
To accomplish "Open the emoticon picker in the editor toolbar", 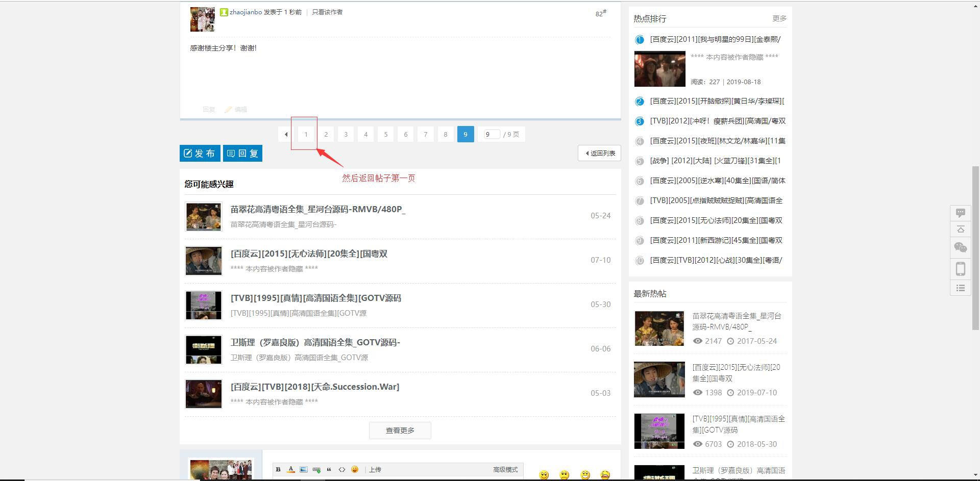I will 355,469.
